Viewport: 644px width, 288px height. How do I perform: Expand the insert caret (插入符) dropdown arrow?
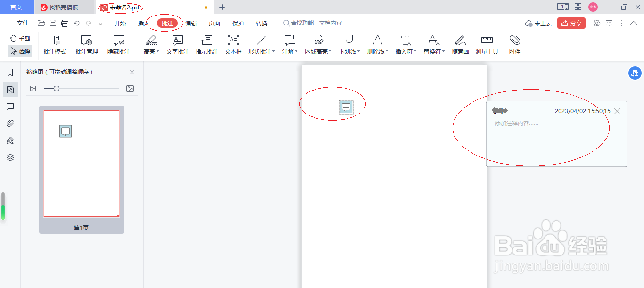click(x=415, y=52)
